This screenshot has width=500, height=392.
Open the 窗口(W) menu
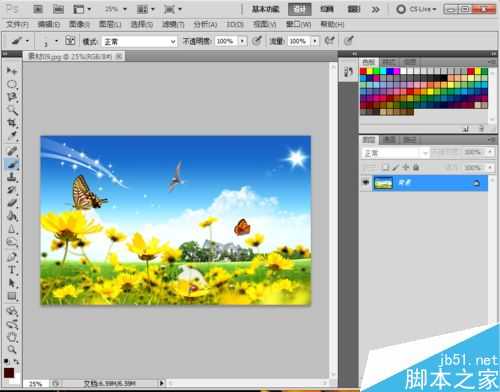tap(298, 24)
